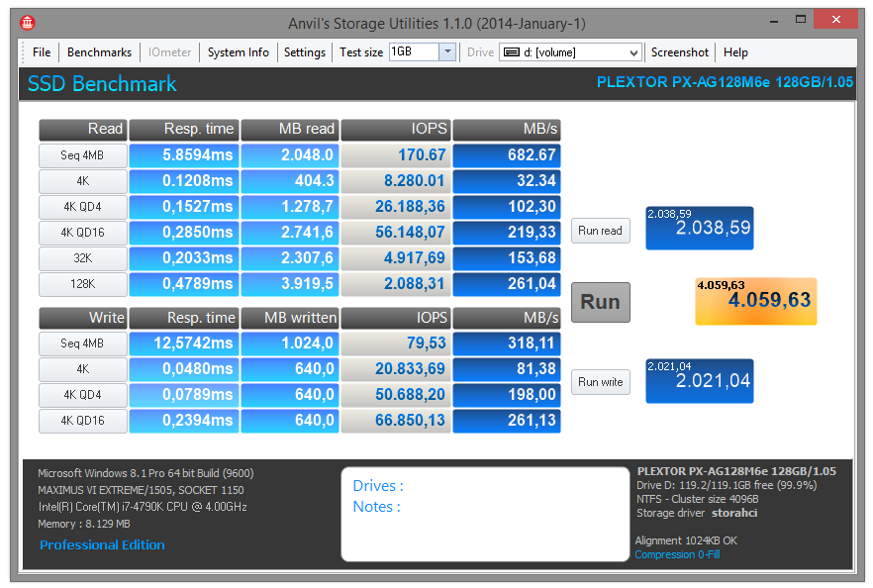This screenshot has height=588, width=873.
Task: Click the Professional Edition link
Action: [102, 544]
